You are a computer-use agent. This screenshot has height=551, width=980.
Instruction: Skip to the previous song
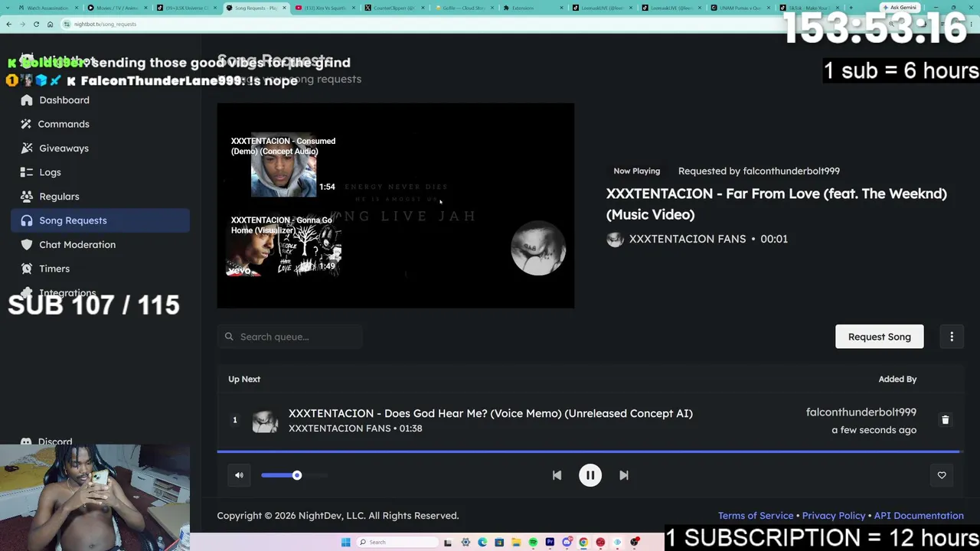coord(557,475)
